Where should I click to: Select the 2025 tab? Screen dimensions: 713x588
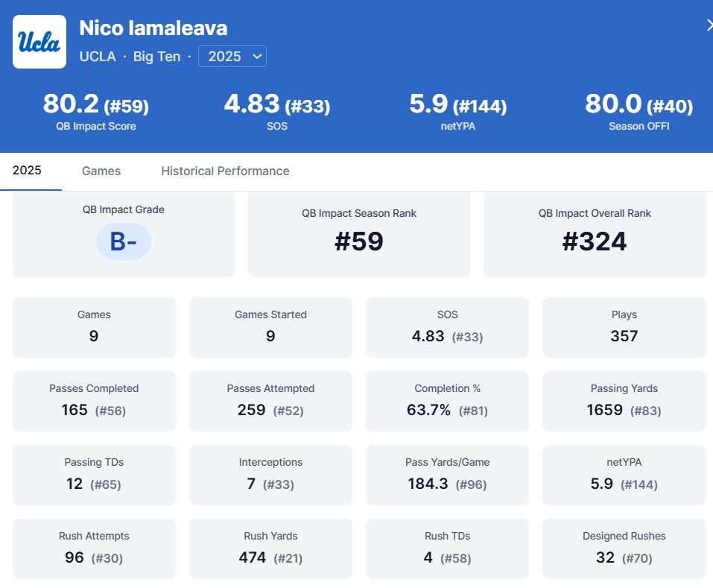[x=27, y=171]
